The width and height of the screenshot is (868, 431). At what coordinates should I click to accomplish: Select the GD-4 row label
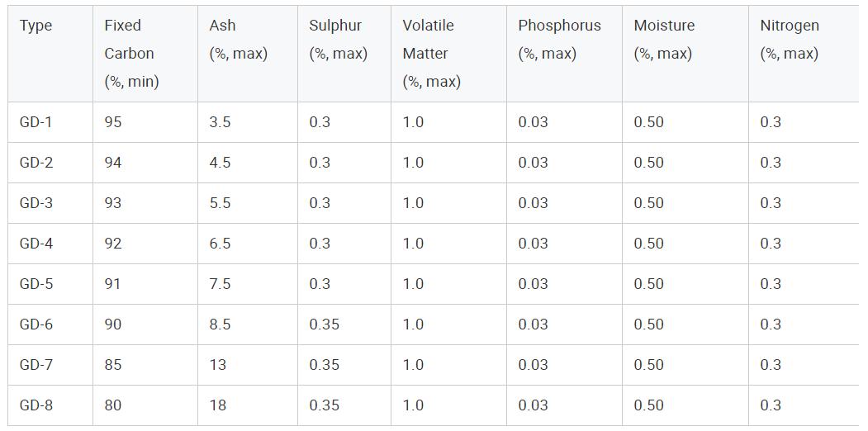click(x=36, y=244)
